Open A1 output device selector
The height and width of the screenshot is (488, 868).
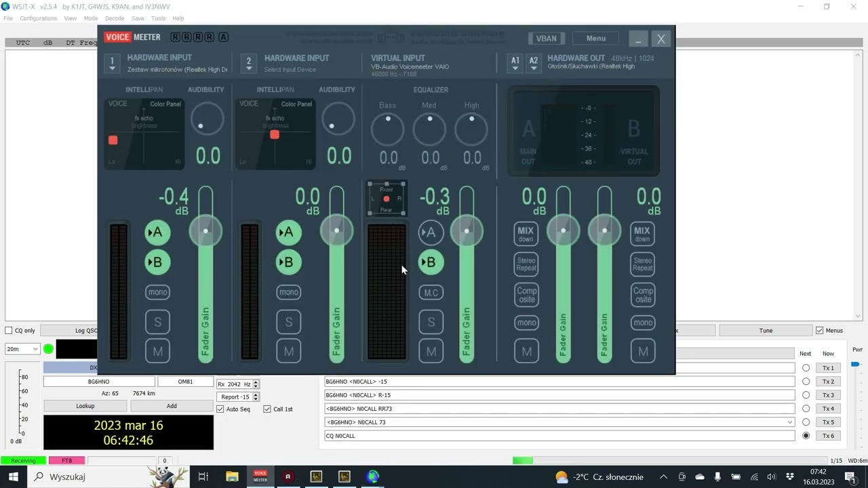pyautogui.click(x=515, y=63)
